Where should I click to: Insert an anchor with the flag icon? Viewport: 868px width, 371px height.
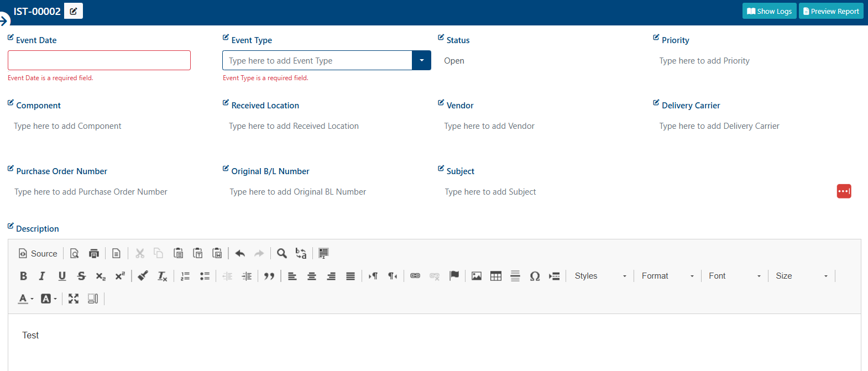pyautogui.click(x=454, y=276)
